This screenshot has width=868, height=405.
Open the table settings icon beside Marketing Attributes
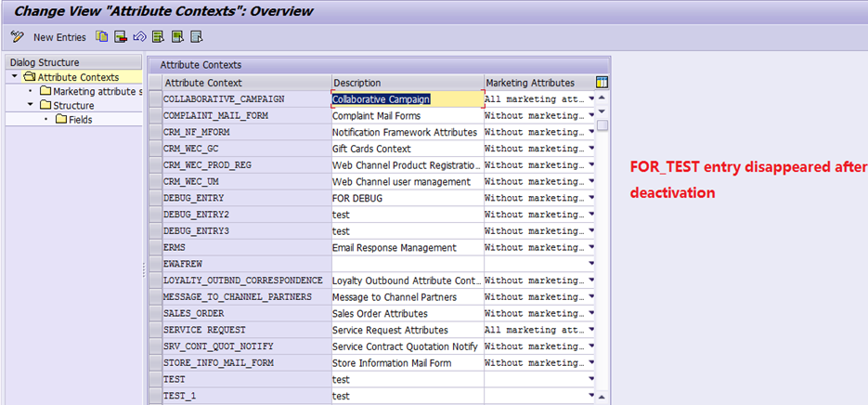[602, 83]
